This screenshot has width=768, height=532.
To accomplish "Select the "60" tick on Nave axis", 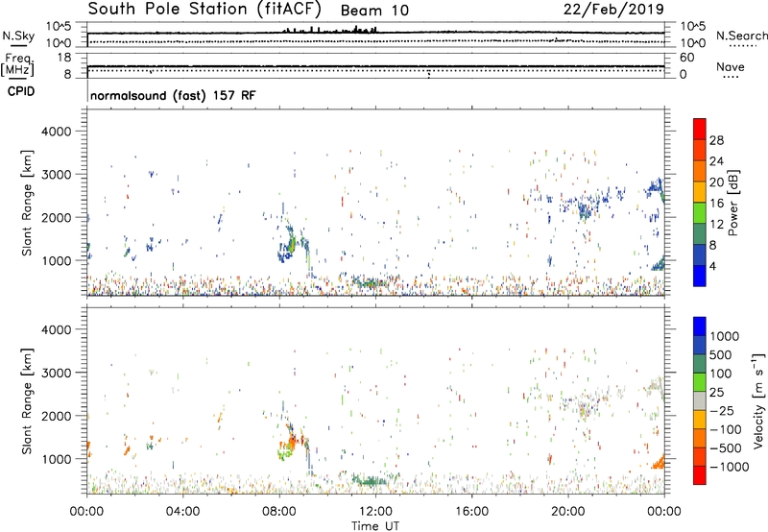I will (x=686, y=58).
